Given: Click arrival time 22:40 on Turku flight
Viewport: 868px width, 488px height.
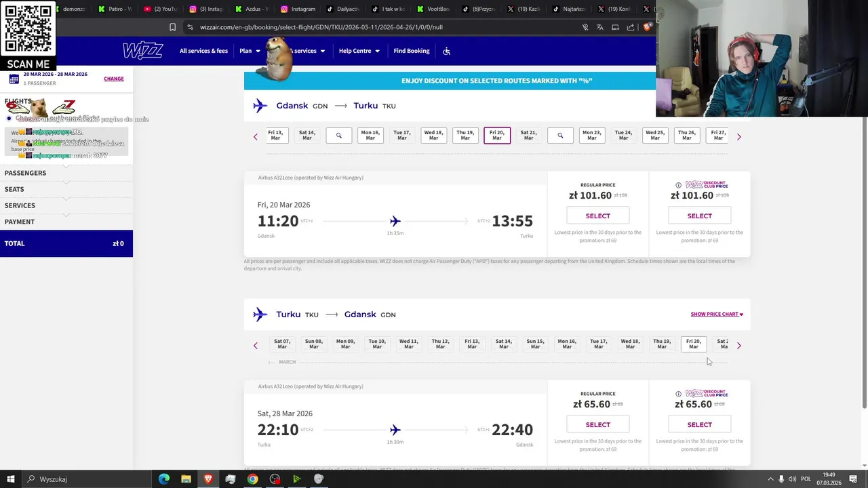Looking at the screenshot, I should click(x=512, y=430).
